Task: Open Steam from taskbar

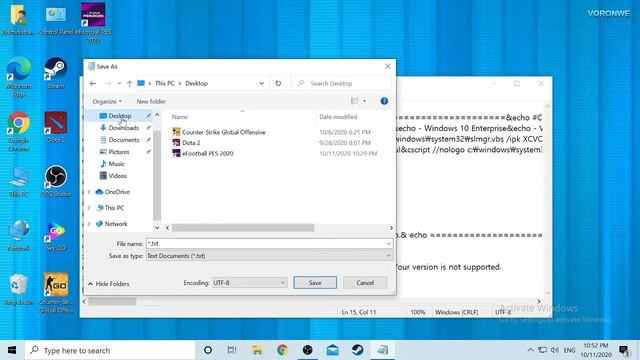Action: coord(358,350)
